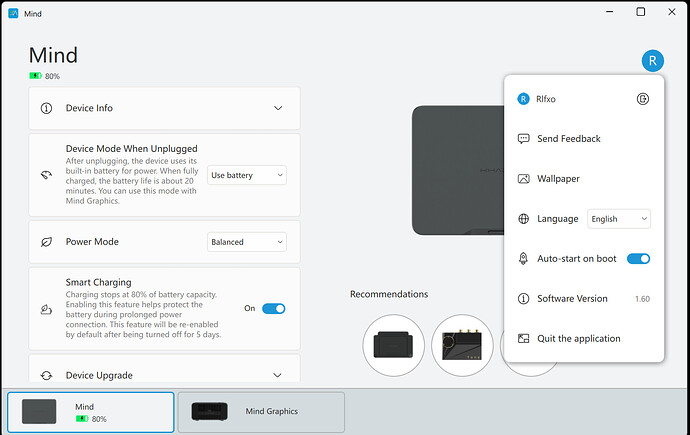Expand the Device Info section

click(x=278, y=108)
